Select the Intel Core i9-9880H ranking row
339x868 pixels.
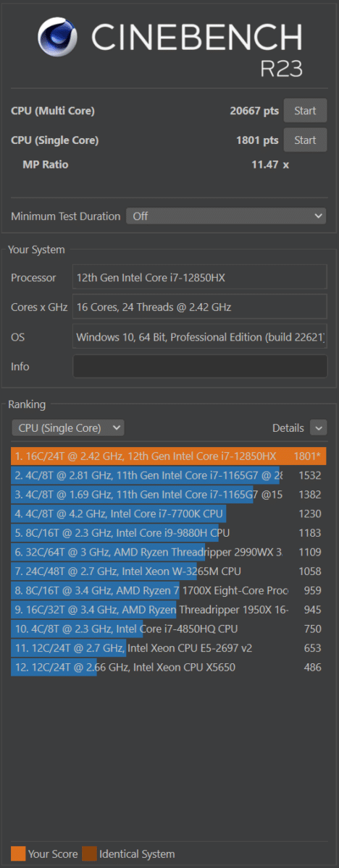(x=169, y=533)
